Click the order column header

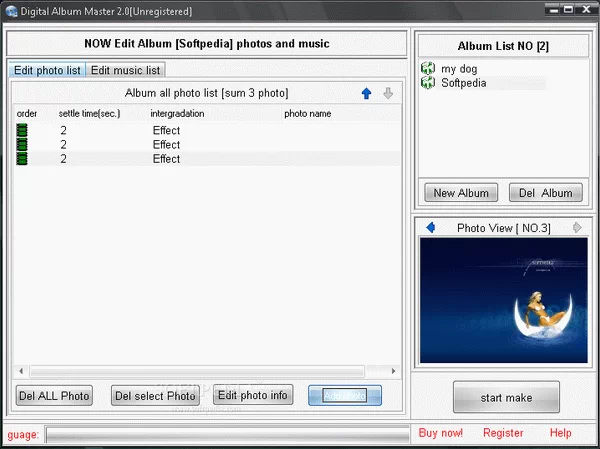pos(27,114)
